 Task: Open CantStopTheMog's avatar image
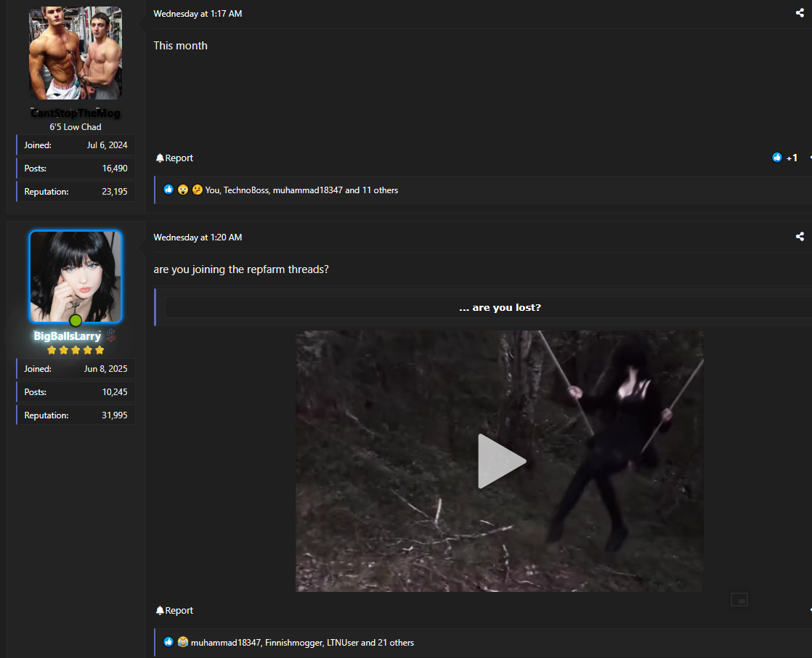[76, 53]
